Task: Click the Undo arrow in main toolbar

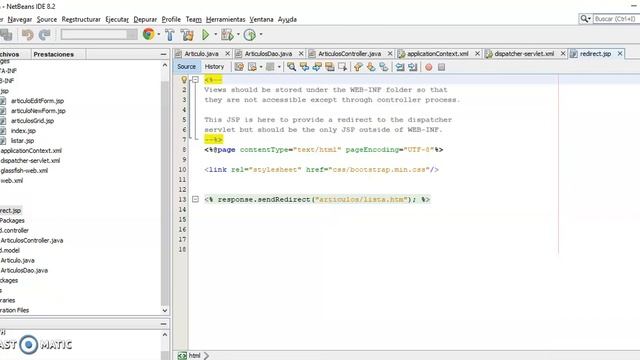Action: pyautogui.click(x=27, y=35)
